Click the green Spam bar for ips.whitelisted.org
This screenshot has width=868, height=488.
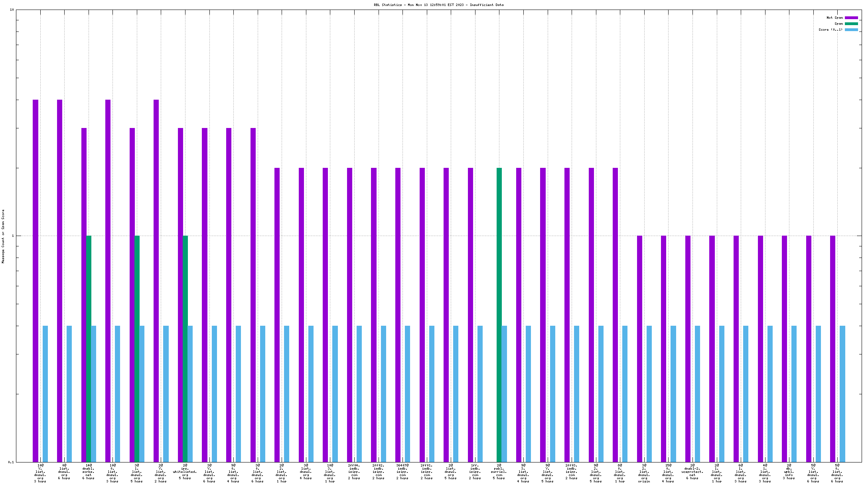pos(185,349)
